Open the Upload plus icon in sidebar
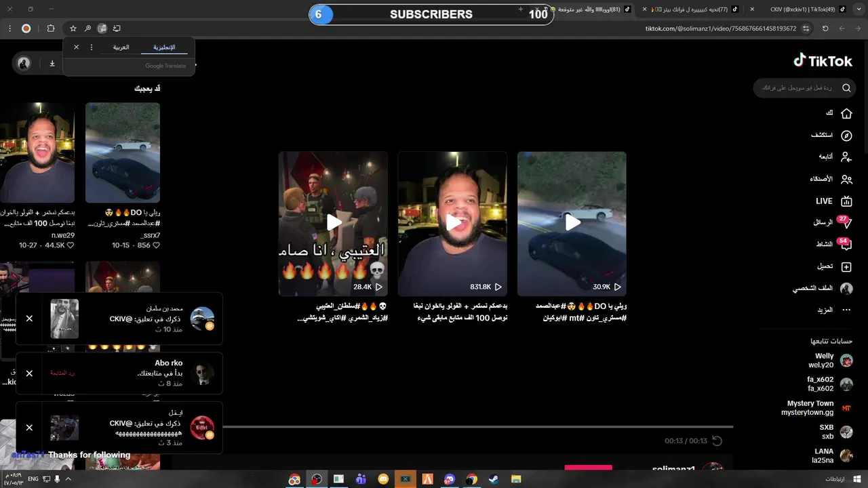This screenshot has height=488, width=868. pyautogui.click(x=846, y=267)
